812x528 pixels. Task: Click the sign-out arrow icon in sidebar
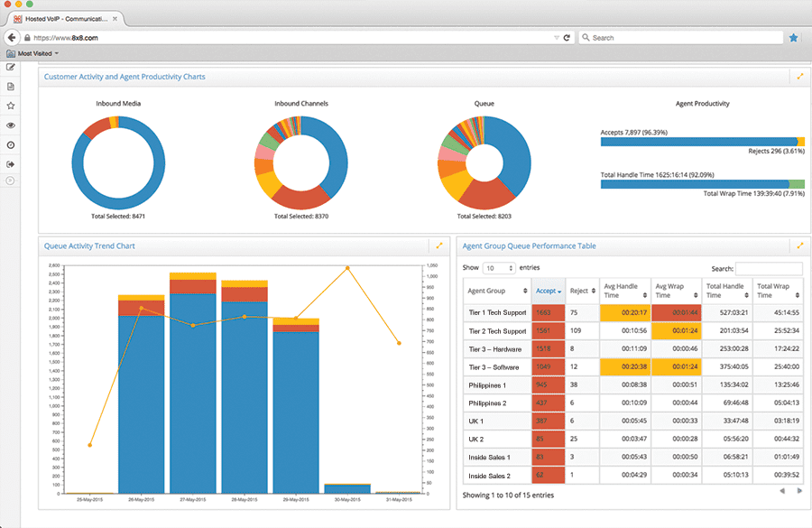pos(11,164)
